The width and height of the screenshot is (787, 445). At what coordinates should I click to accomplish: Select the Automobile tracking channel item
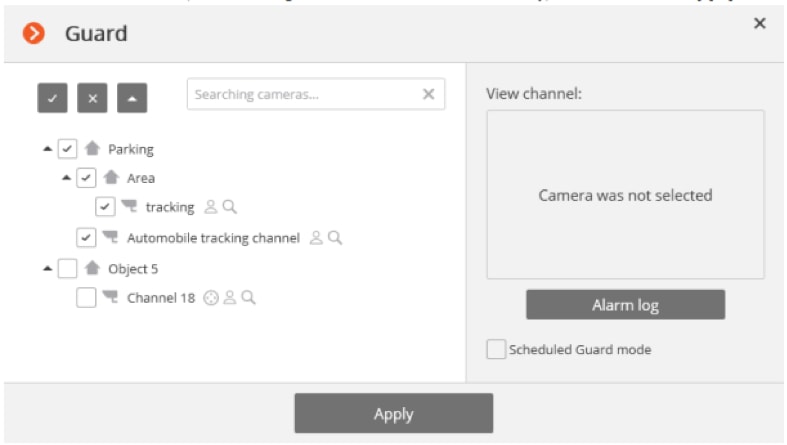point(212,238)
